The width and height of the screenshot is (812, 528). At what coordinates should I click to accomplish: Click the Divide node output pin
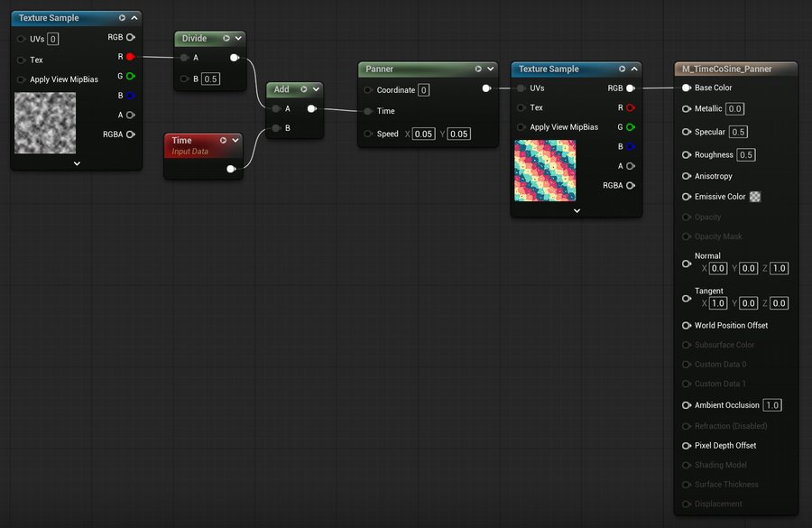(x=235, y=58)
